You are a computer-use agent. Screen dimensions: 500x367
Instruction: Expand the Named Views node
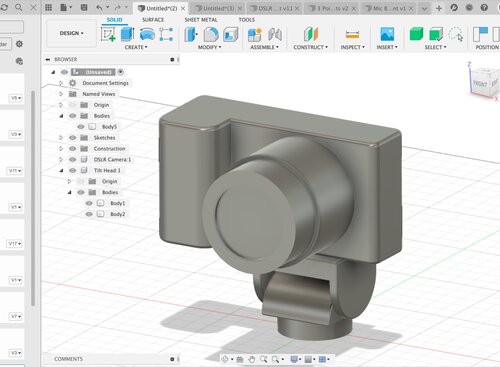point(61,94)
